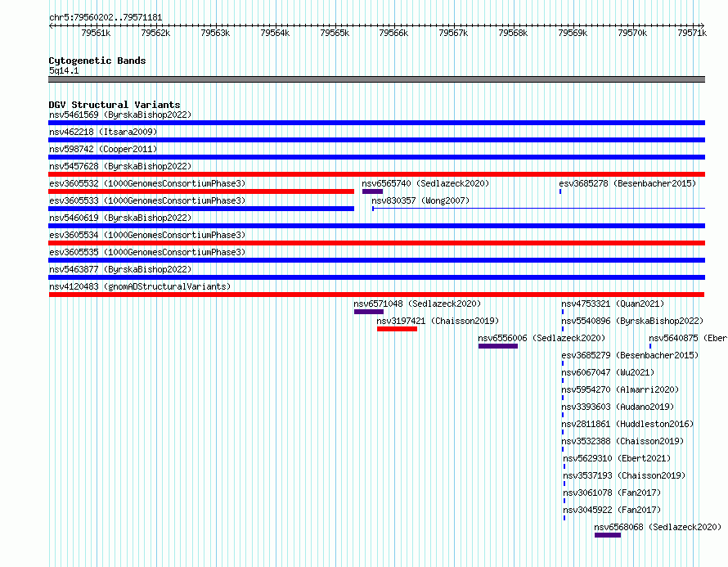This screenshot has height=567, width=728.
Task: Click the blue bar under nsv462218
Action: pos(376,140)
